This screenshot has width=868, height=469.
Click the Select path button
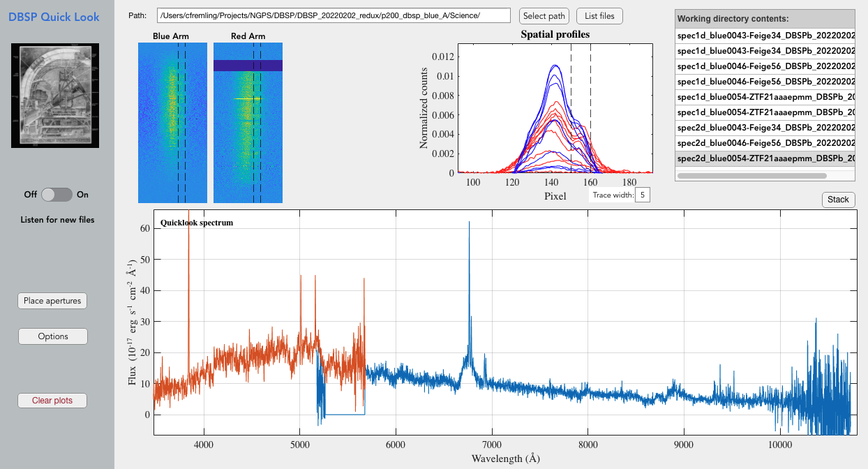pos(544,16)
